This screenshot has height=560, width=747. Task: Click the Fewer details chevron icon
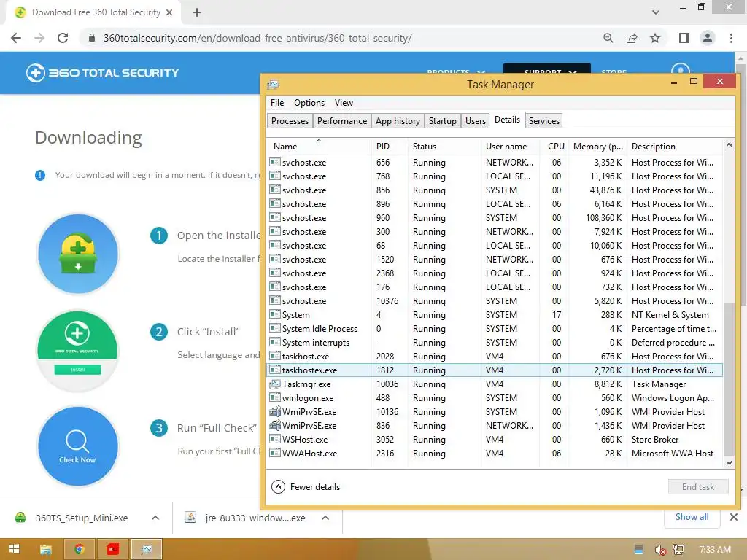[278, 486]
